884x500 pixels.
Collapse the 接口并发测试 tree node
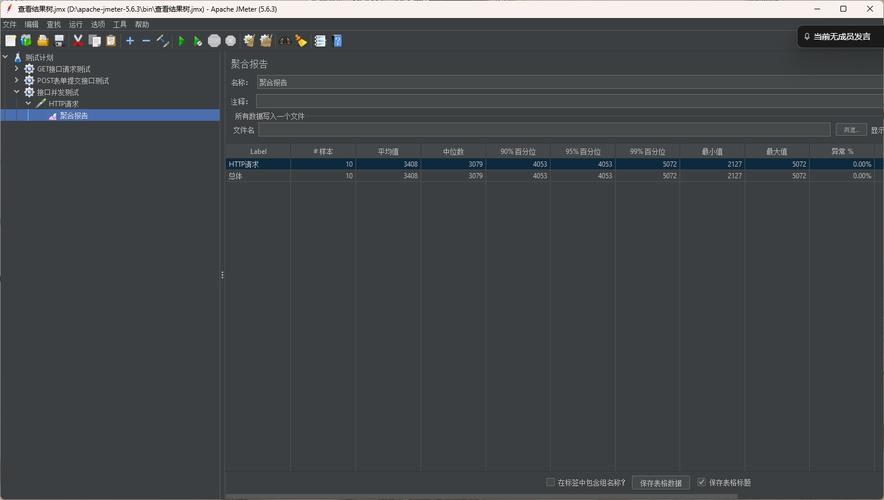pos(16,91)
